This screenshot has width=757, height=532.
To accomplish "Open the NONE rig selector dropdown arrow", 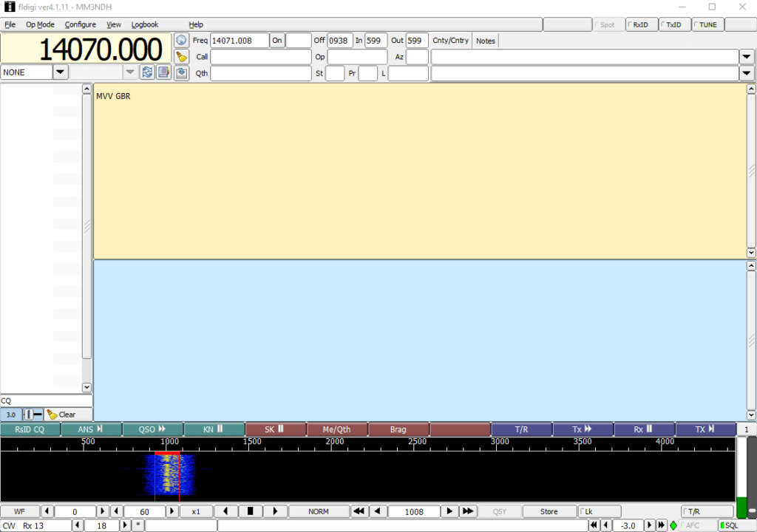I will tap(60, 72).
